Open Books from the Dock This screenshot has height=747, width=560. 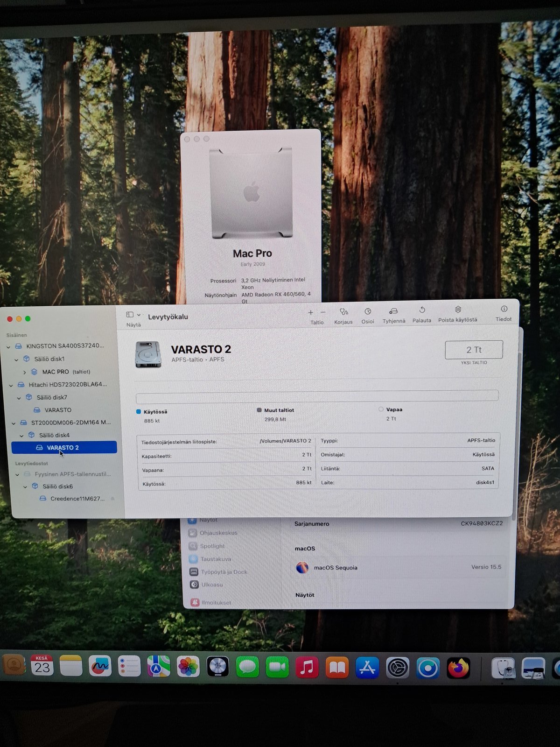tap(337, 667)
